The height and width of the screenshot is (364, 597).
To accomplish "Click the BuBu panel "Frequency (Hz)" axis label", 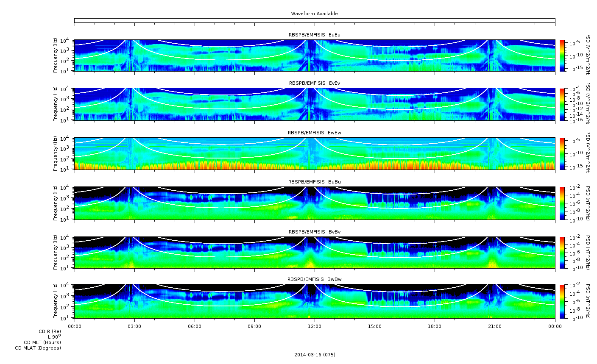I will 56,203.
